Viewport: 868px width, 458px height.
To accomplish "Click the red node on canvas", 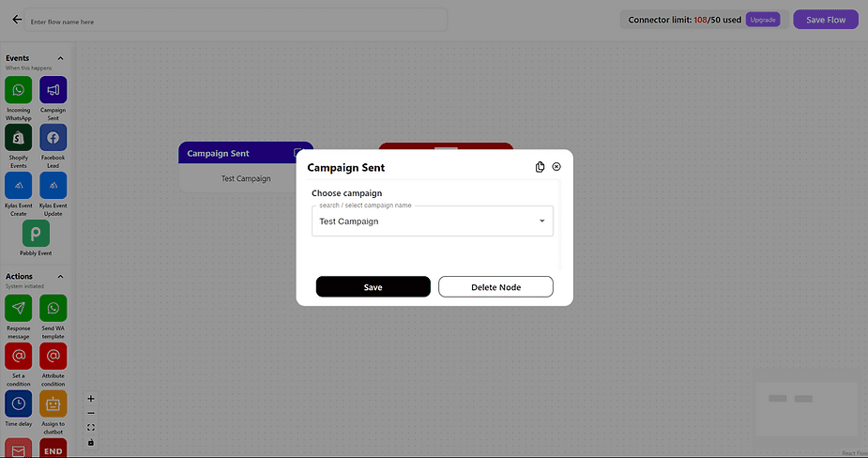I will tap(446, 146).
